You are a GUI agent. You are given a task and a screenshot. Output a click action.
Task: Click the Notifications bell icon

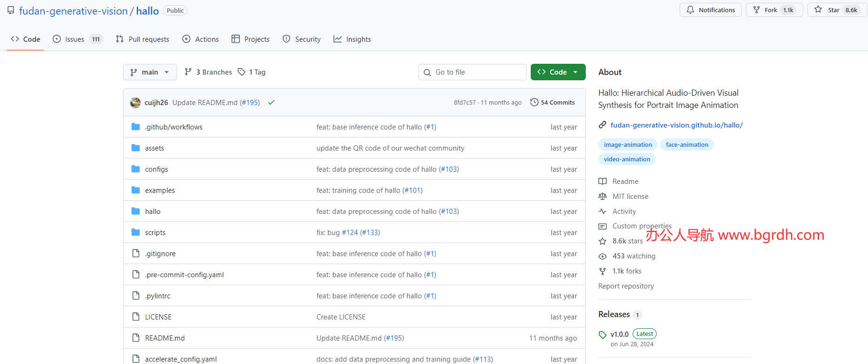pyautogui.click(x=690, y=10)
